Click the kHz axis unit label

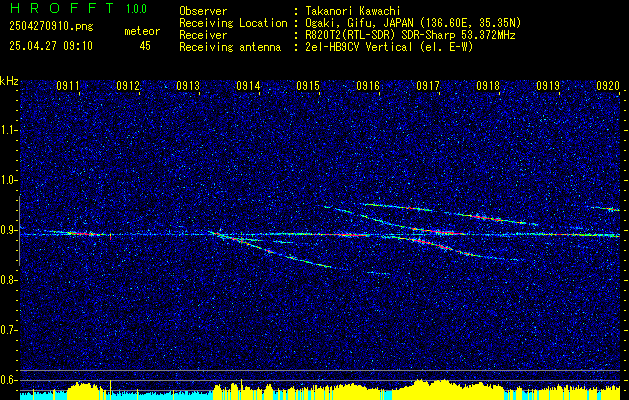click(9, 81)
